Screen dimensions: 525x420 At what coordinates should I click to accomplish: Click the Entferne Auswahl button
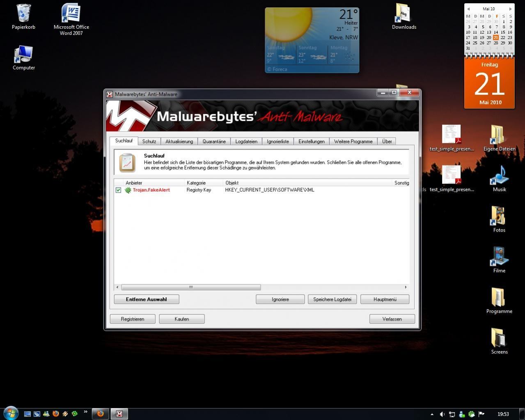[147, 299]
